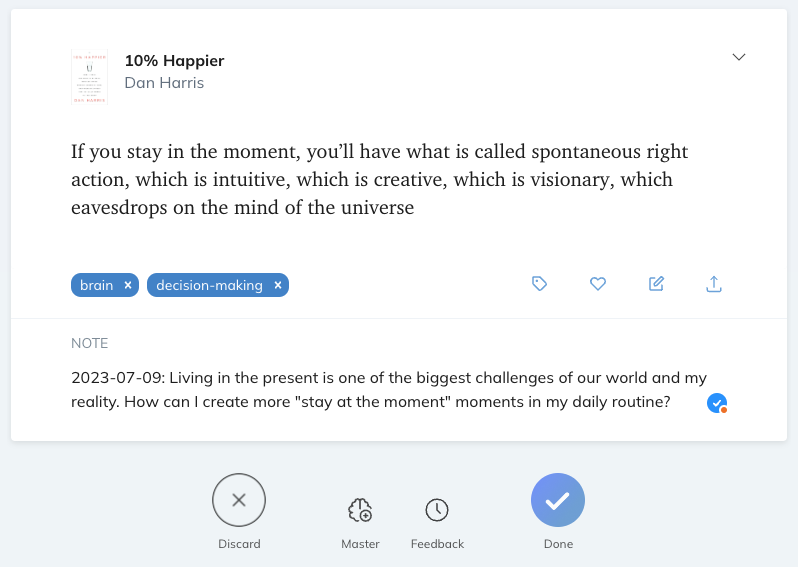Expand the highlight options chevron

739,57
